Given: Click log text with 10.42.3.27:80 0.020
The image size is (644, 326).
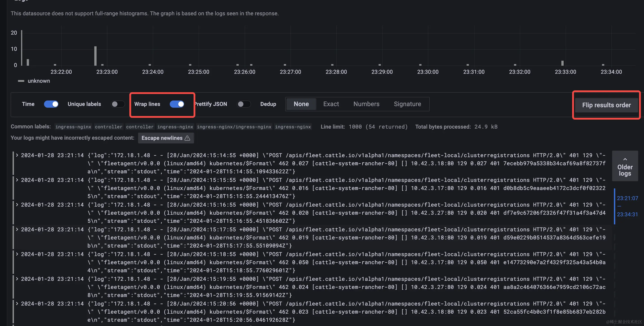Looking at the screenshot, I should (x=449, y=213).
